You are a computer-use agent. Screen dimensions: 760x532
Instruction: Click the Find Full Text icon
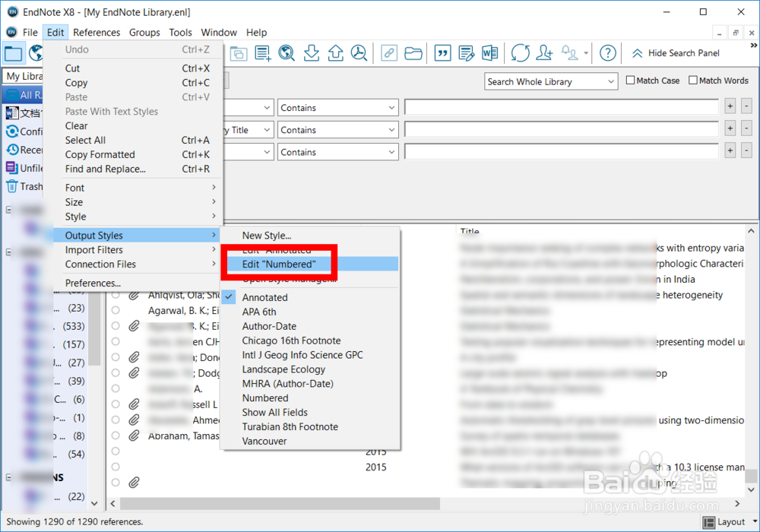coord(359,53)
